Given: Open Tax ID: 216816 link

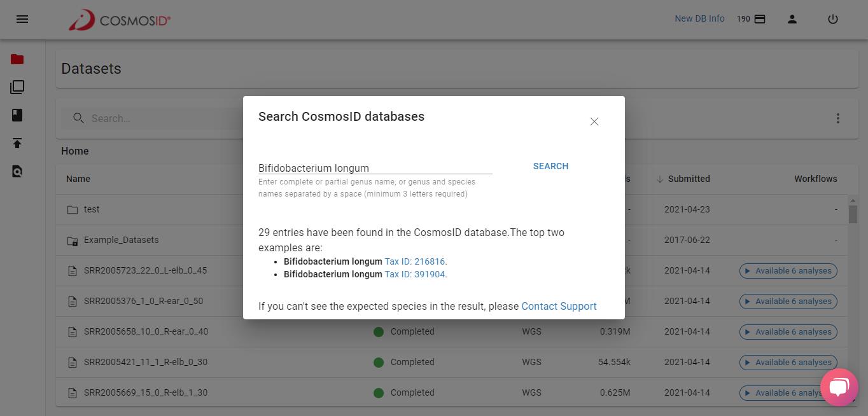Looking at the screenshot, I should (415, 261).
